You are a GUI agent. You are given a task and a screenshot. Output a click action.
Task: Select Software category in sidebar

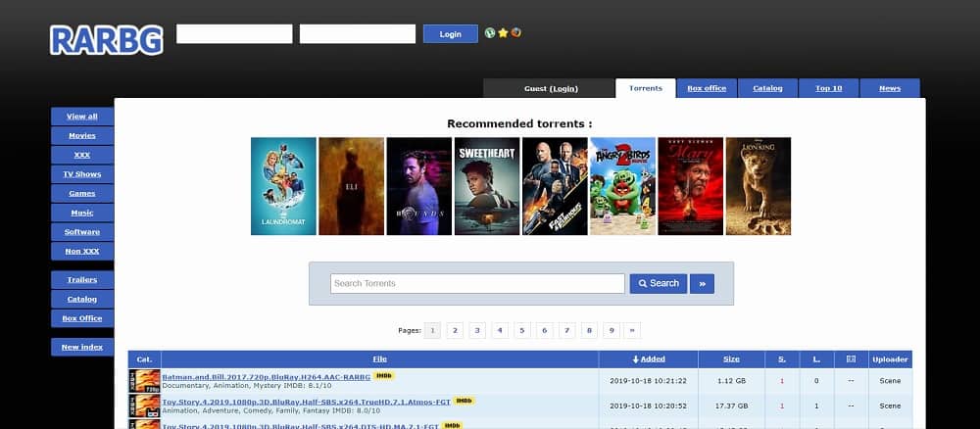(82, 232)
